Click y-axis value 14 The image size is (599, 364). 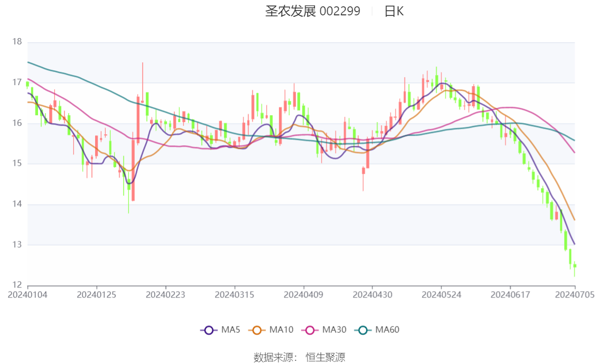click(x=17, y=204)
